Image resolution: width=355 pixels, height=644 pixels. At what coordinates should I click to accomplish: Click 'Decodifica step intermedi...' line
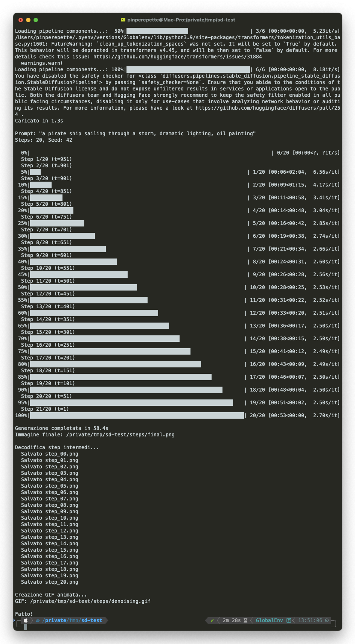[57, 447]
